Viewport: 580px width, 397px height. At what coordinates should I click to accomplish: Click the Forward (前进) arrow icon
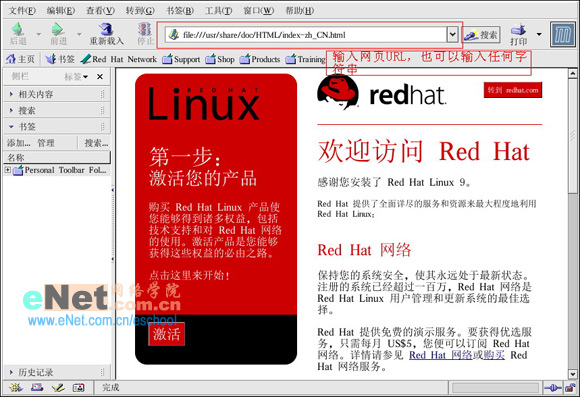pos(57,30)
